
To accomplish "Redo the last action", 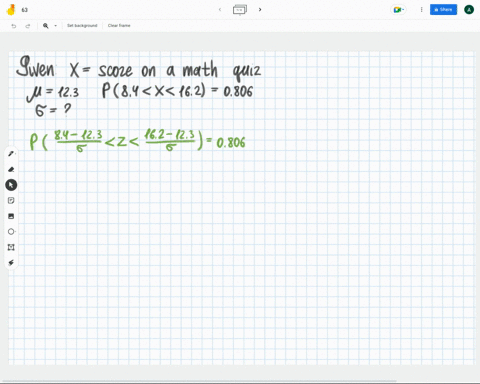I will click(28, 26).
